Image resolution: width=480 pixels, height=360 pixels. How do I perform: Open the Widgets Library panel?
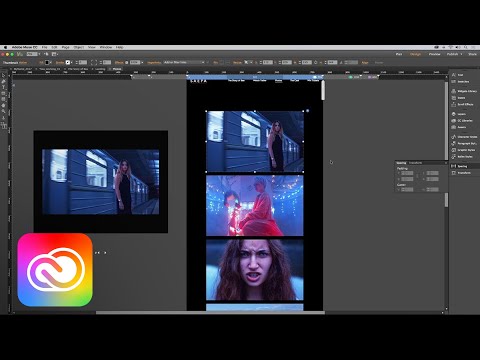click(464, 91)
